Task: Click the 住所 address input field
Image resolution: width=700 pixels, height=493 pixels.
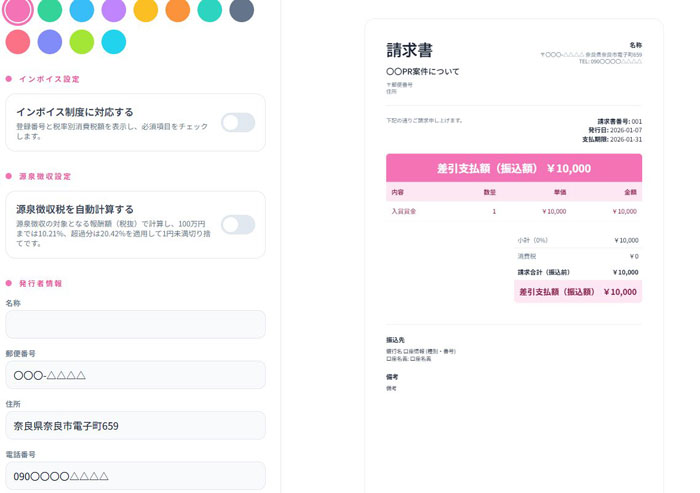Action: click(x=135, y=426)
